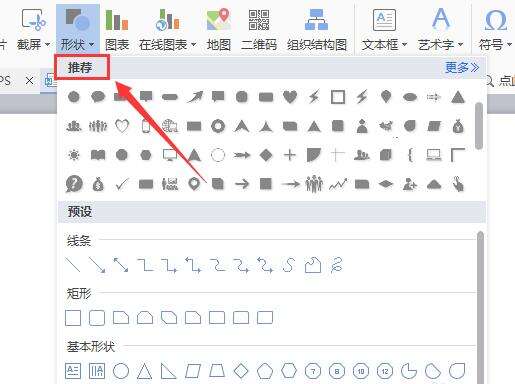Select the oval basic shape

pos(121,371)
